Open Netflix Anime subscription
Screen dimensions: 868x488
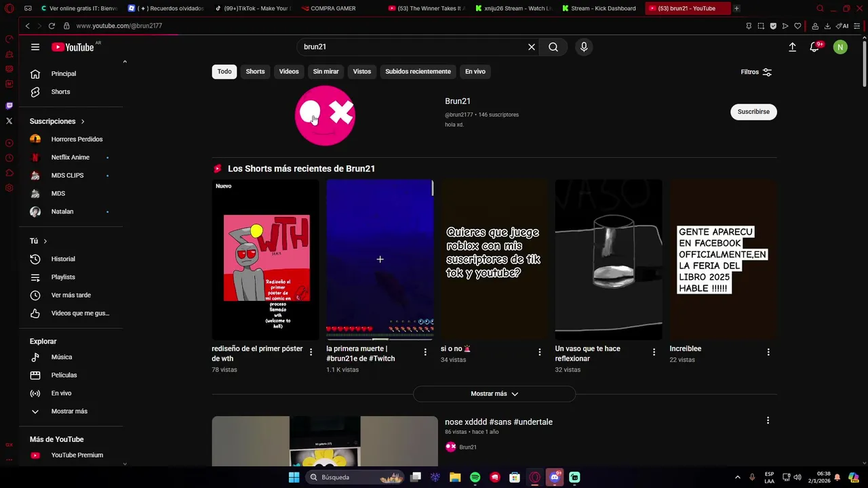72,157
